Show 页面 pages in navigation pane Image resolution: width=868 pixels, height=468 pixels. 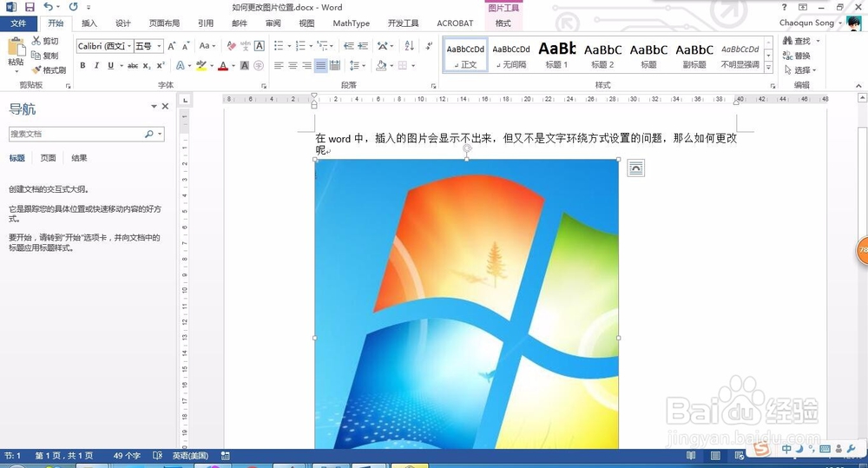(x=48, y=158)
